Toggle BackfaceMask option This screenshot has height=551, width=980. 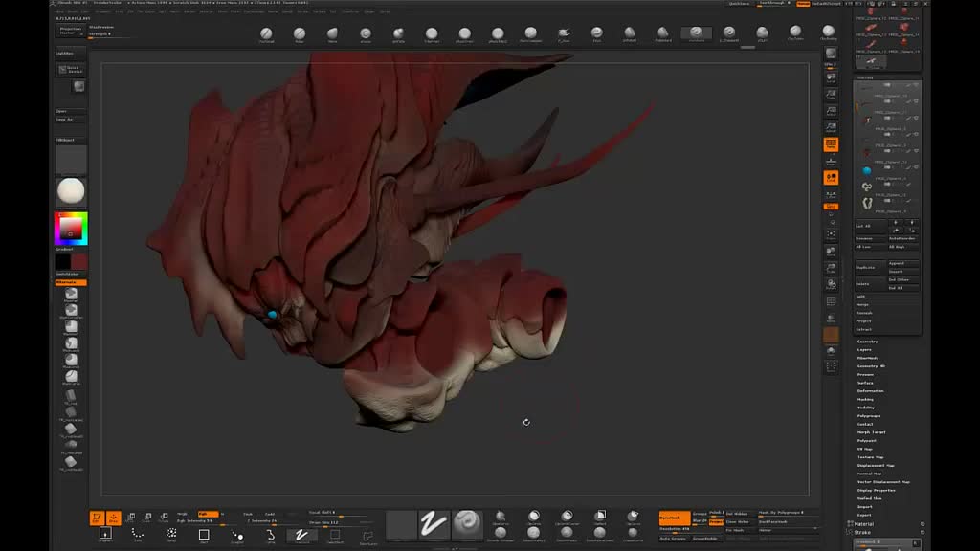(x=773, y=521)
